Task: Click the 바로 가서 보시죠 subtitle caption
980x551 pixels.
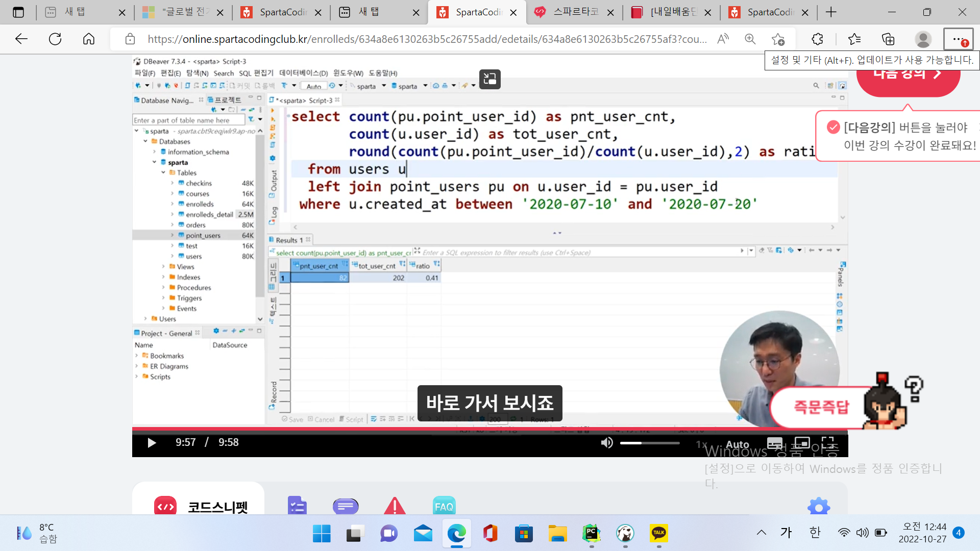Action: pyautogui.click(x=489, y=403)
